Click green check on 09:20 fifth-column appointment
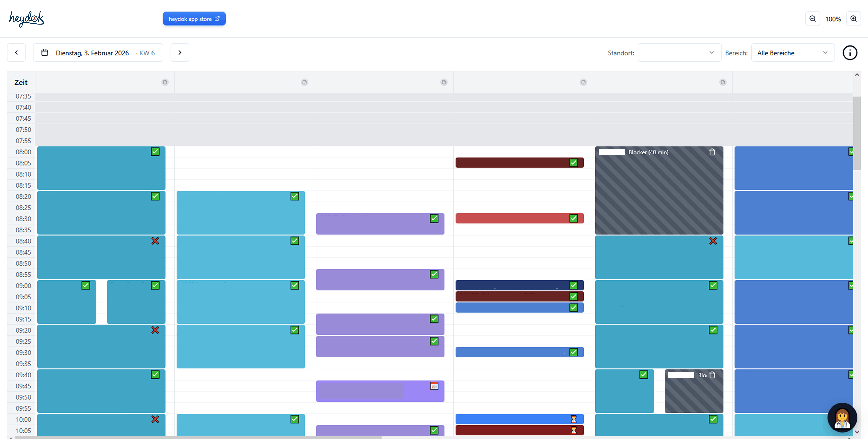Image resolution: width=868 pixels, height=439 pixels. [713, 330]
